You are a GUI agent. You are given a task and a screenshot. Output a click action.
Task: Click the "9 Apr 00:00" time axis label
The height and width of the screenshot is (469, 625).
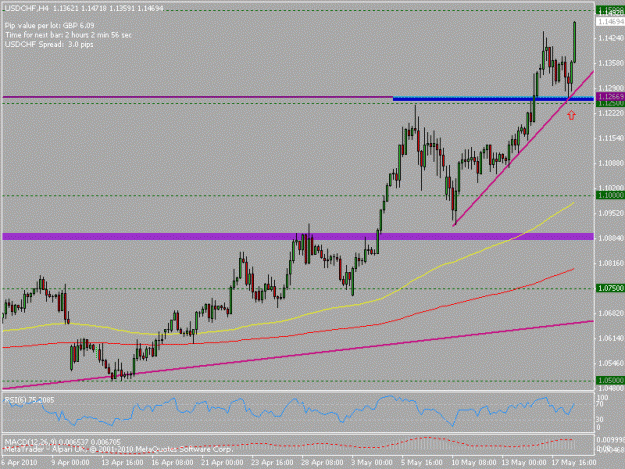tap(70, 463)
